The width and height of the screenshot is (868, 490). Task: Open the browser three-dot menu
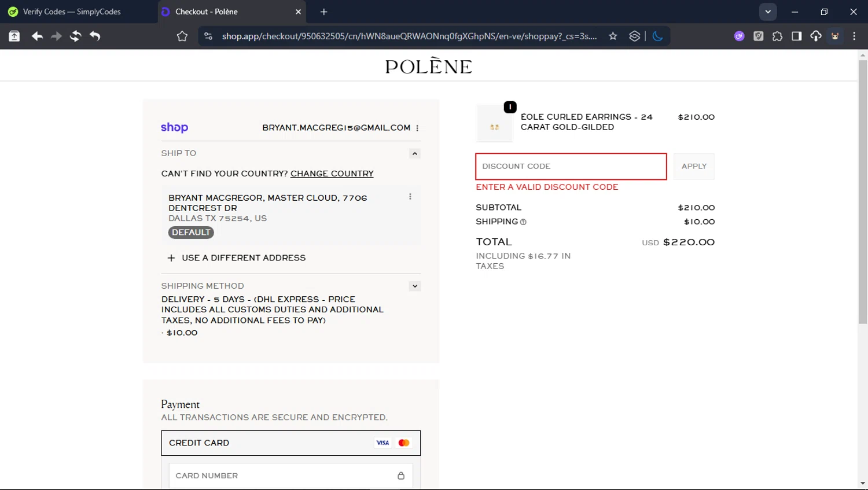[x=854, y=36]
